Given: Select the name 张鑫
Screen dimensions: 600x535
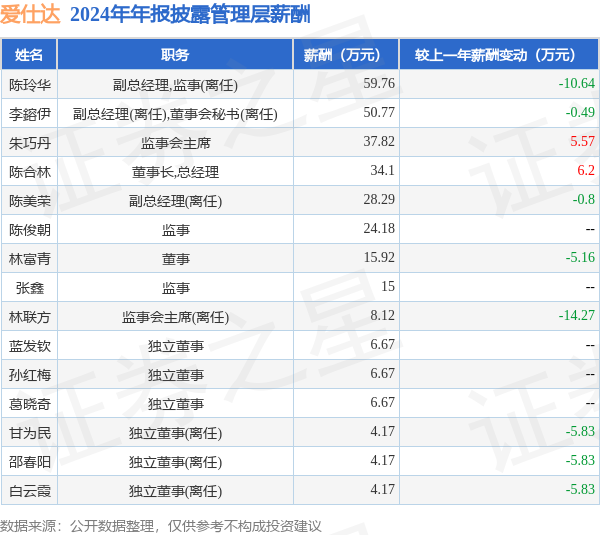Looking at the screenshot, I should click(29, 288).
